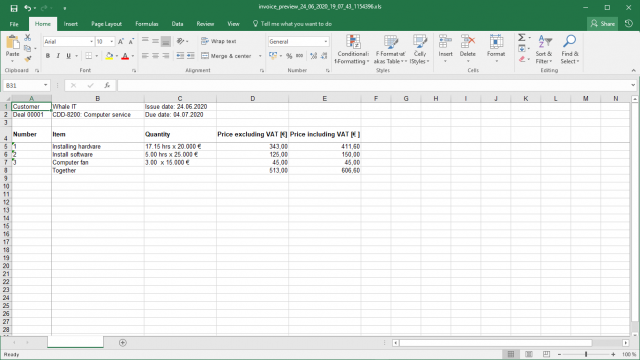Align text to the left
Viewport: 640px width, 360px height.
(x=145, y=56)
